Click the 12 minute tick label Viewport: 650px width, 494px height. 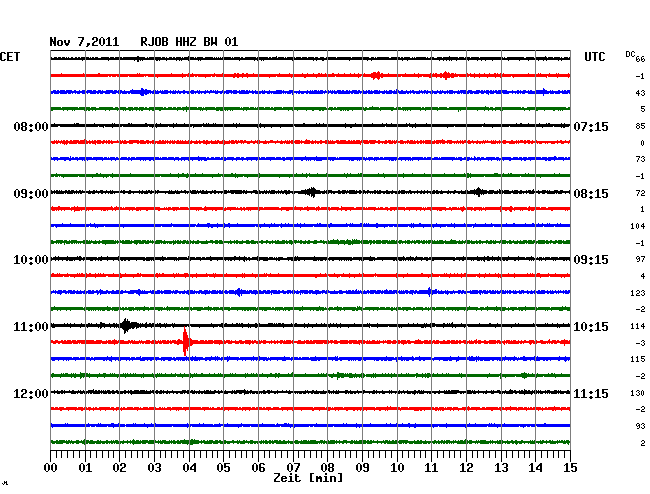pyautogui.click(x=466, y=468)
